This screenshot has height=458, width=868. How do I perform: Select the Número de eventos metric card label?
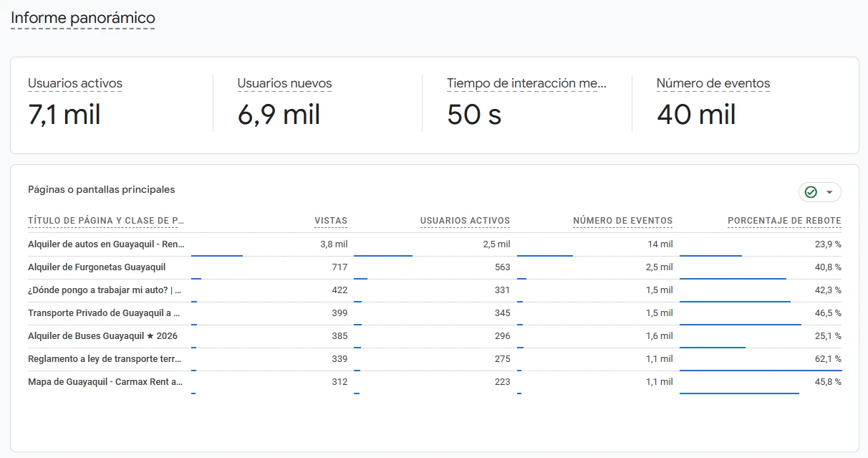click(x=713, y=83)
